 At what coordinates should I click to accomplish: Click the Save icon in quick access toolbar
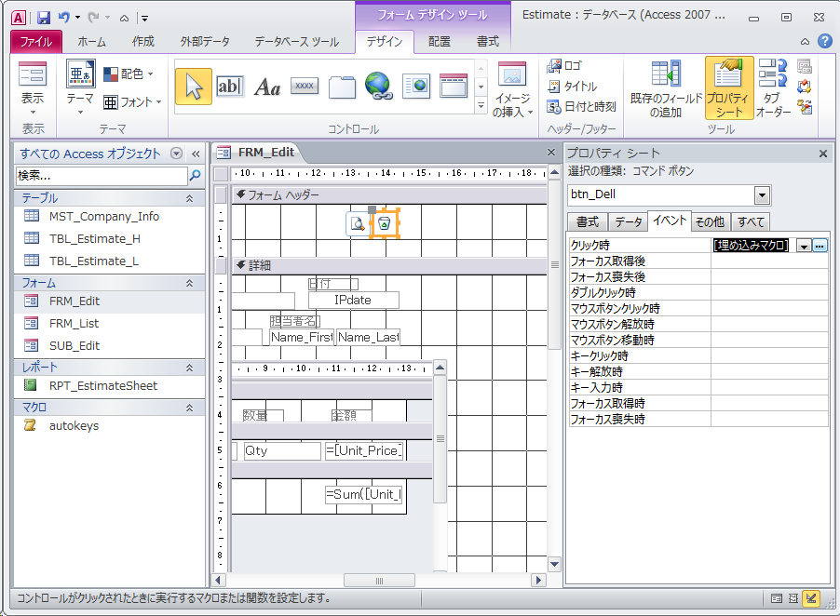[x=44, y=18]
